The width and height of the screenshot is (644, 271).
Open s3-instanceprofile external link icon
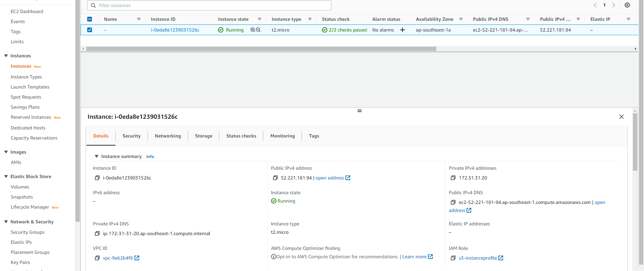(501, 258)
